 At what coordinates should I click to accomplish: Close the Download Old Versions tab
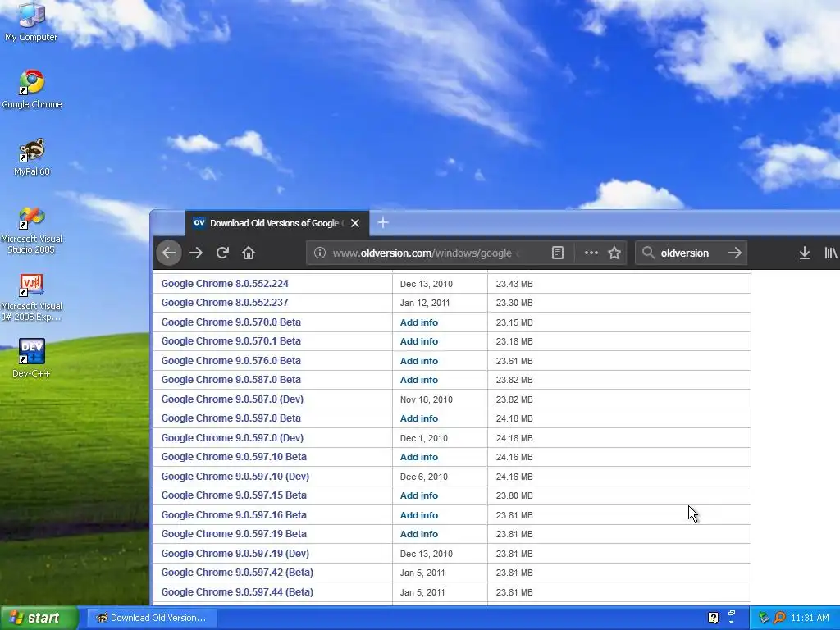pos(355,223)
